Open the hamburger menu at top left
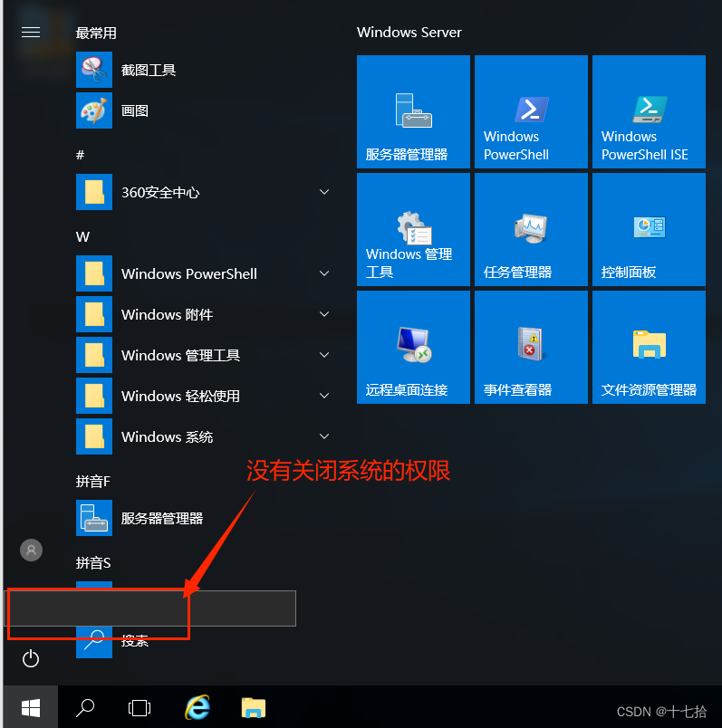722x728 pixels. (x=31, y=32)
